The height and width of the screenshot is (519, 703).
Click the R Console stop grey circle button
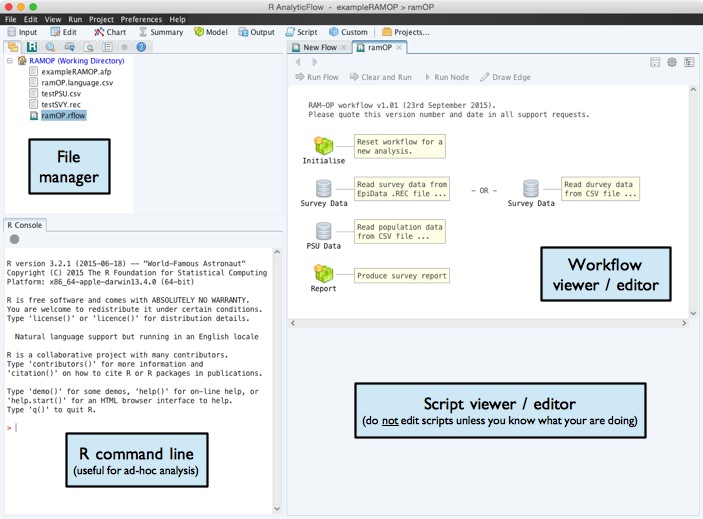(x=14, y=239)
